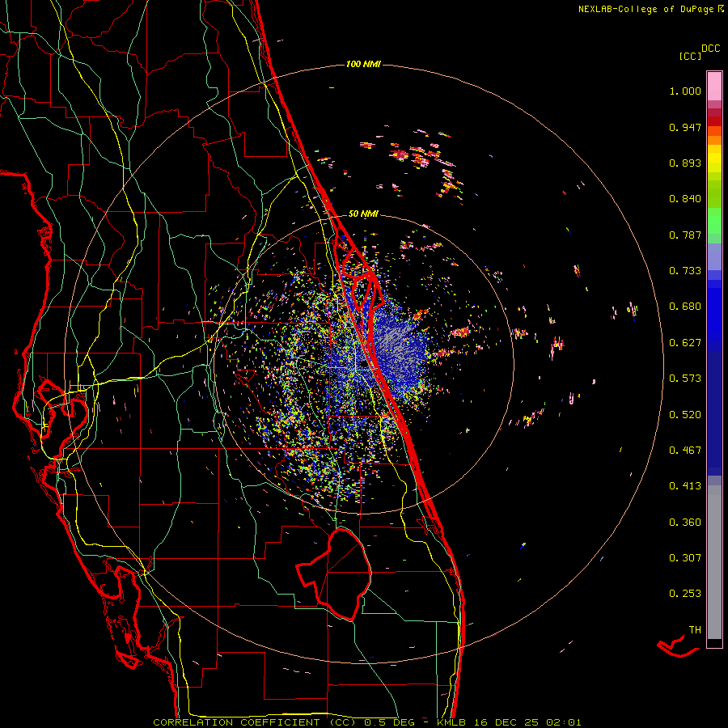Click the pink top segment of color bar

tap(714, 86)
